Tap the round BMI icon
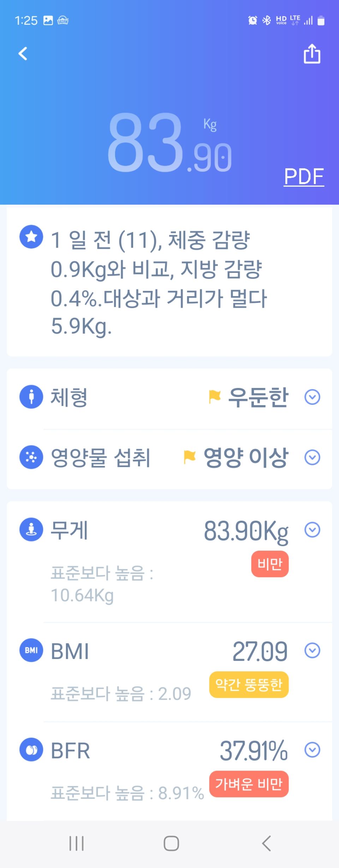 tap(31, 650)
